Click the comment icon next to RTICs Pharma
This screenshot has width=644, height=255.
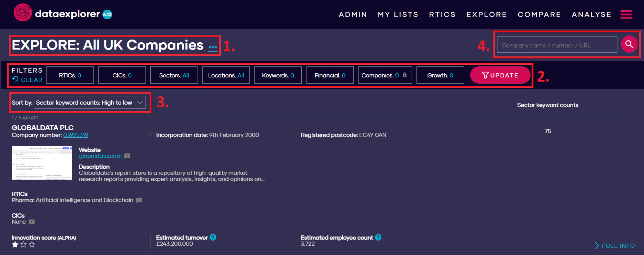tap(139, 200)
